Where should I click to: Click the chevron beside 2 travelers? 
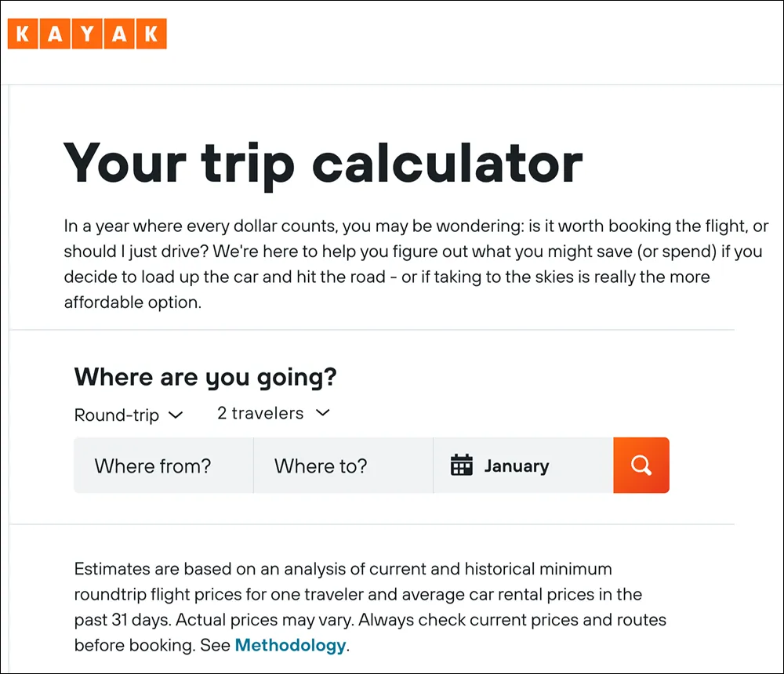point(324,413)
